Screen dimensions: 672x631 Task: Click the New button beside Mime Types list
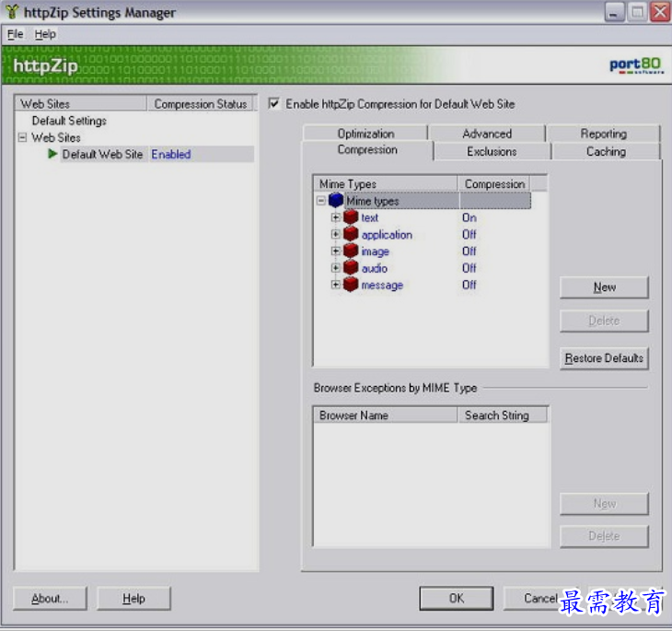coord(604,287)
